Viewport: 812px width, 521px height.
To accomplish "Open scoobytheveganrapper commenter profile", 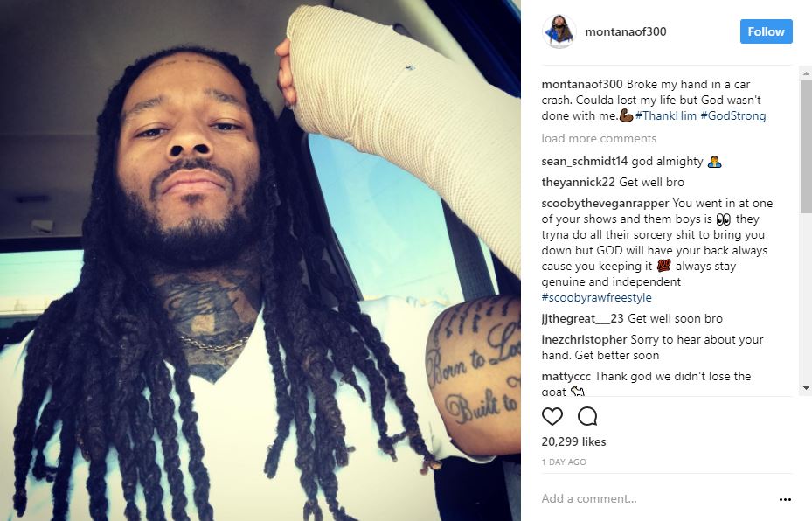I will pyautogui.click(x=605, y=203).
